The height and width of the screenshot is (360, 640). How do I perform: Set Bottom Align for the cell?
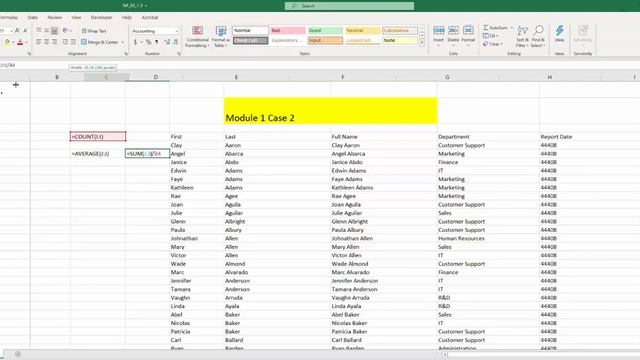coord(54,31)
